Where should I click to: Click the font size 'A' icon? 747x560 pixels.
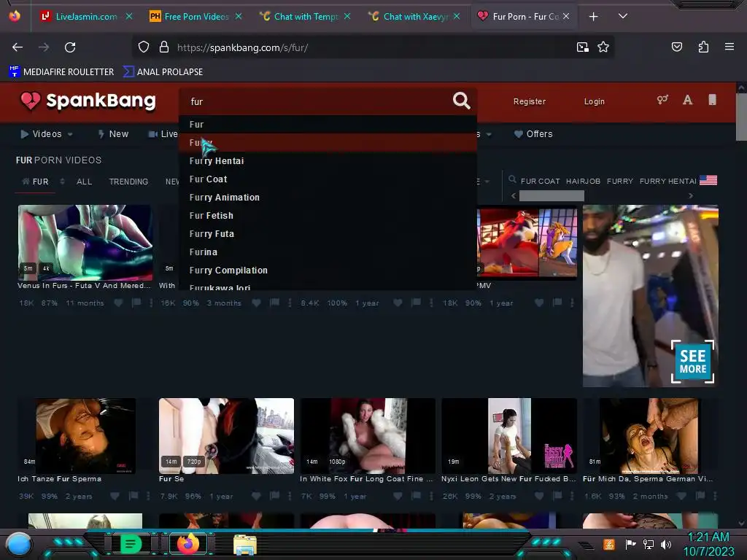[687, 100]
